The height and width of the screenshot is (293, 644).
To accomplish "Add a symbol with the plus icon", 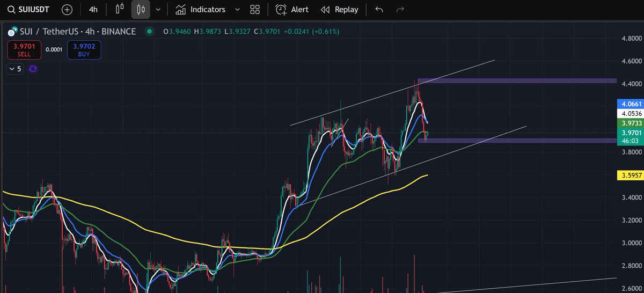I will (67, 10).
